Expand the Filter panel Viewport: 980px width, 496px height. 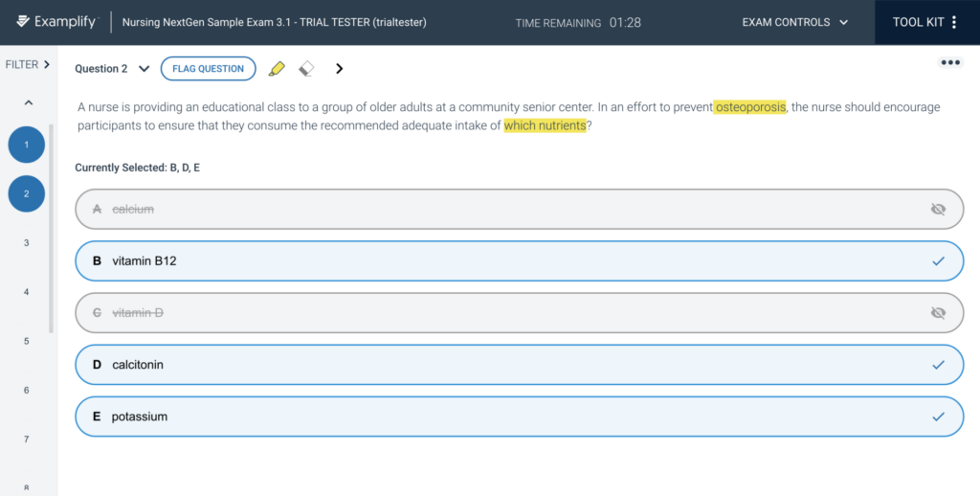pos(27,65)
